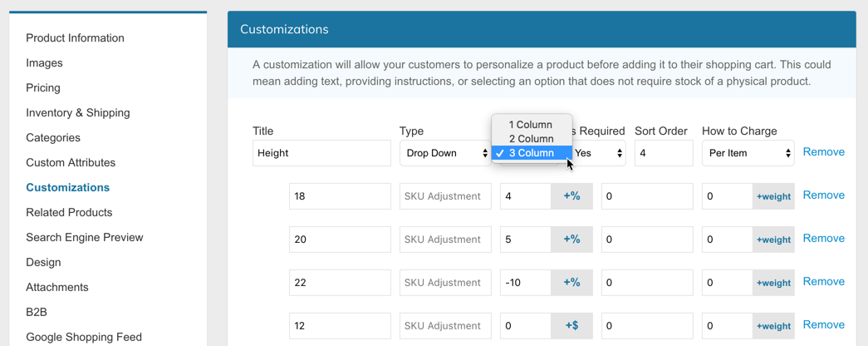Screen dimensions: 868x346
Task: Select the 1 Column option
Action: point(531,125)
